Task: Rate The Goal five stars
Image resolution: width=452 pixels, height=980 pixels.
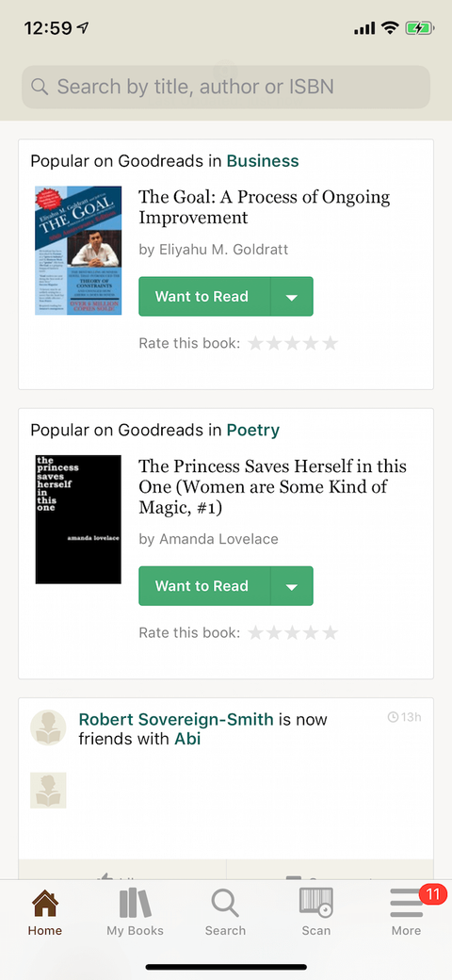Action: pos(331,343)
